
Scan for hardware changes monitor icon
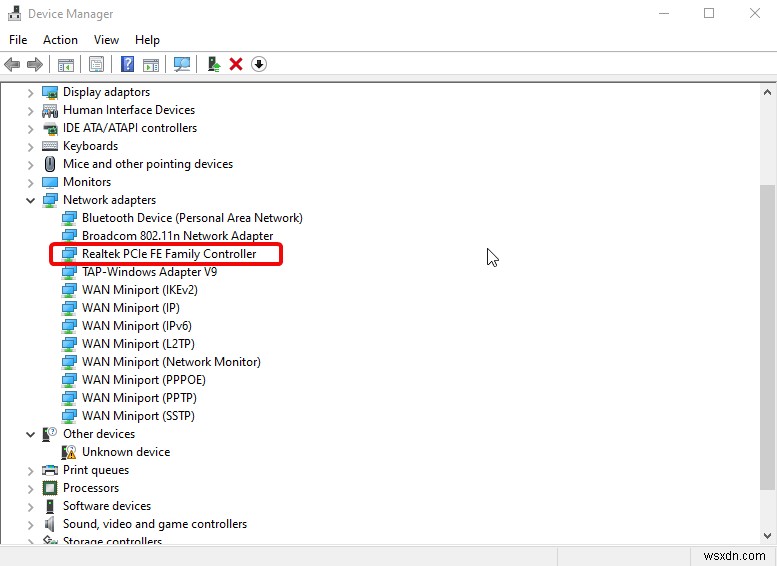181,64
